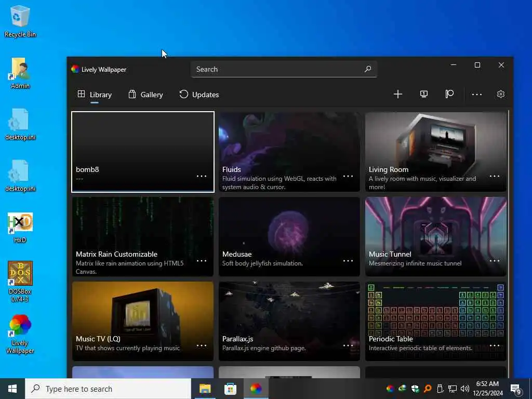This screenshot has width=532, height=399.
Task: Click the orange magnifier tray icon
Action: pyautogui.click(x=428, y=389)
